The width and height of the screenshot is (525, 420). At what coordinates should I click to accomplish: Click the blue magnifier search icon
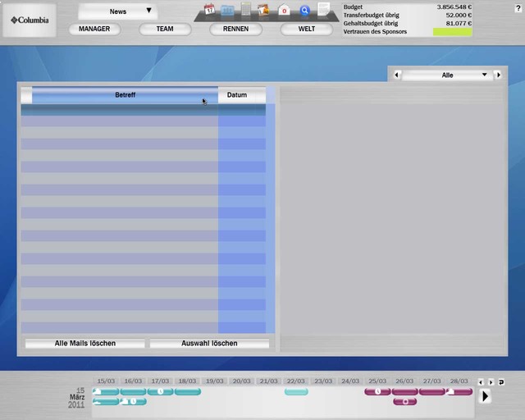[x=304, y=11]
